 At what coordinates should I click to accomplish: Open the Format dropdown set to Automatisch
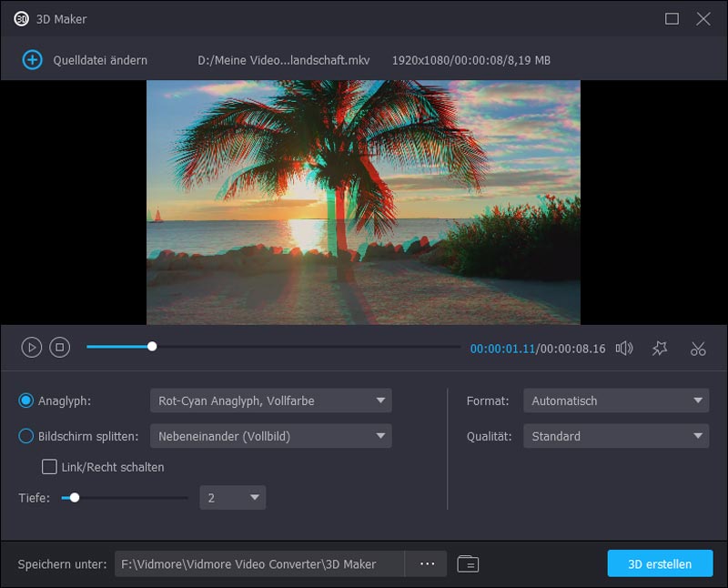point(616,400)
